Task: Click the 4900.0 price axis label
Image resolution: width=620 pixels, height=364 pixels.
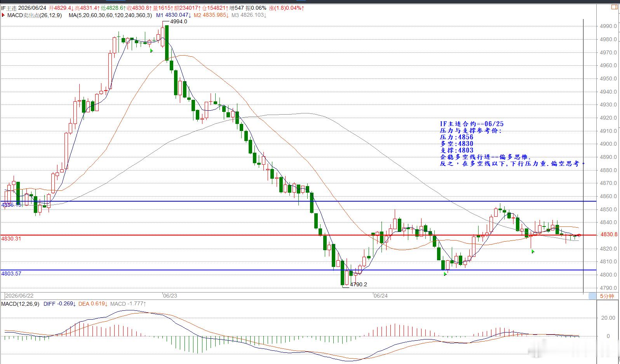Action: click(x=608, y=144)
